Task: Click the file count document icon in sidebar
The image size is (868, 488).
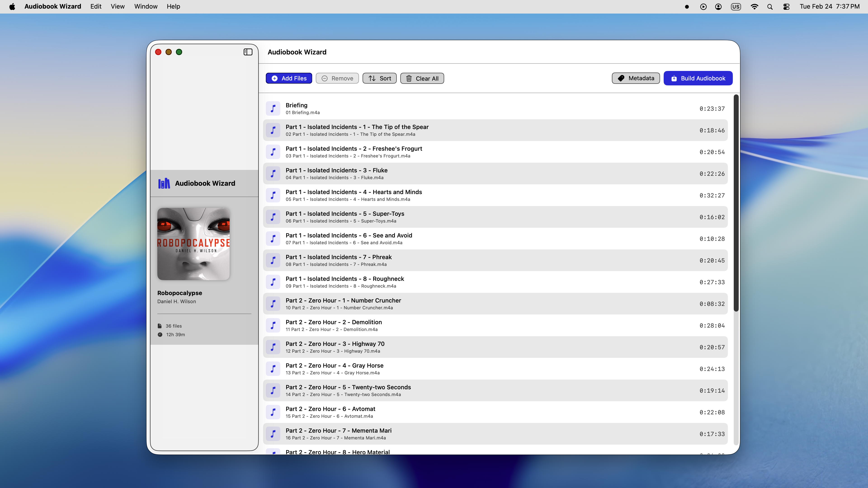Action: pos(160,326)
